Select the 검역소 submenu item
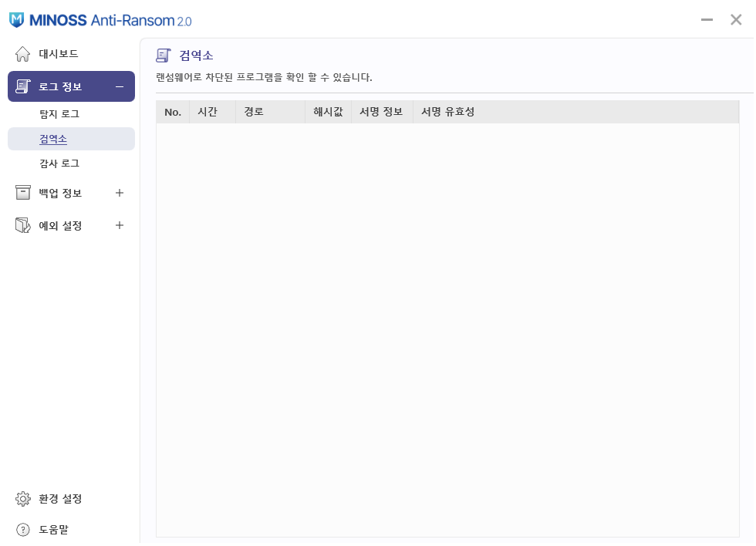Viewport: 756px width, 546px height. [x=71, y=139]
